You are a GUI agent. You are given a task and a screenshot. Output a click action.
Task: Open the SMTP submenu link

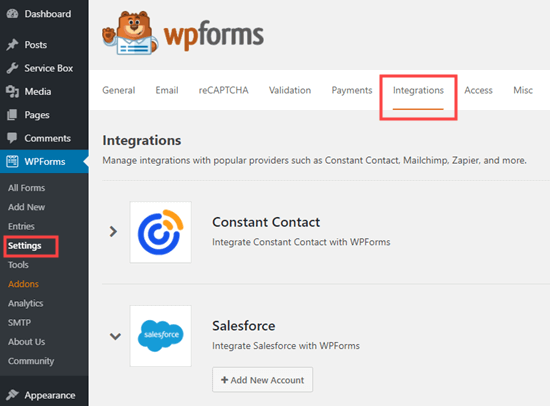(19, 322)
